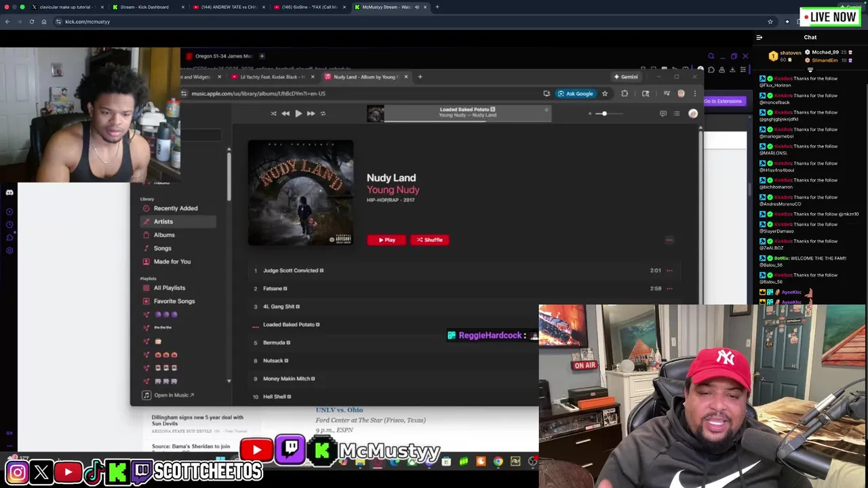
Task: Seek within the Loaded Baked Potato progress bar
Action: 468,121
